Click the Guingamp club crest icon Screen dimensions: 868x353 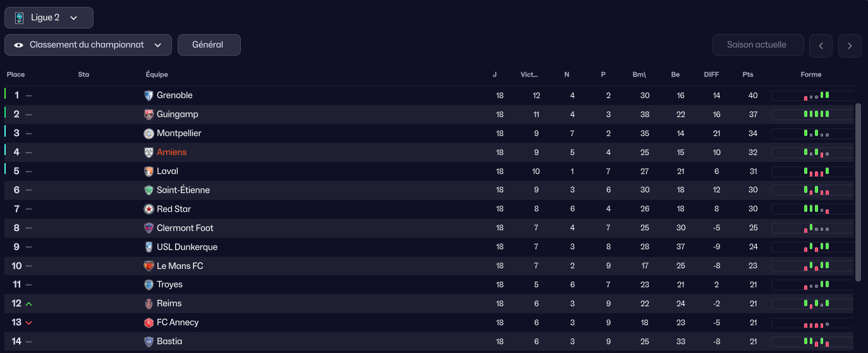pyautogui.click(x=149, y=115)
